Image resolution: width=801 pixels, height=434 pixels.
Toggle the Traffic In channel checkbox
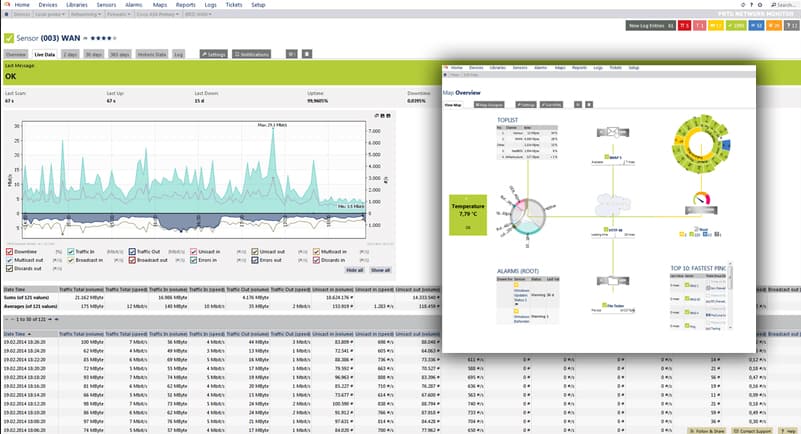71,252
